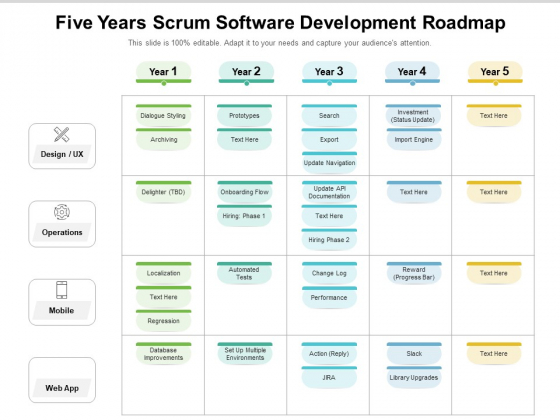Screen dimensions: 560x420
Task: Select the Set Up Multiple Environments item
Action: pyautogui.click(x=245, y=353)
